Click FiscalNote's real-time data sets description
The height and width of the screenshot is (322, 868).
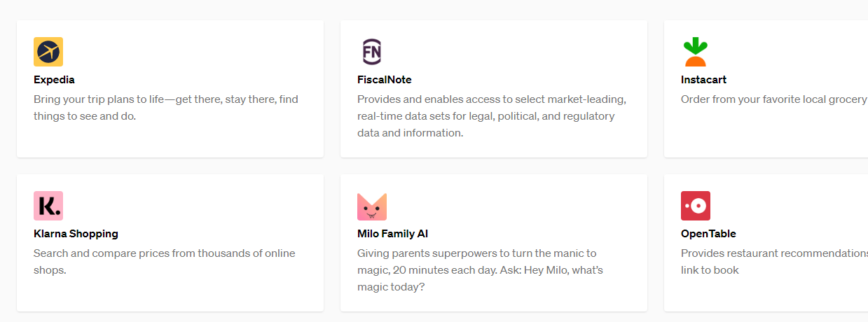pyautogui.click(x=492, y=116)
